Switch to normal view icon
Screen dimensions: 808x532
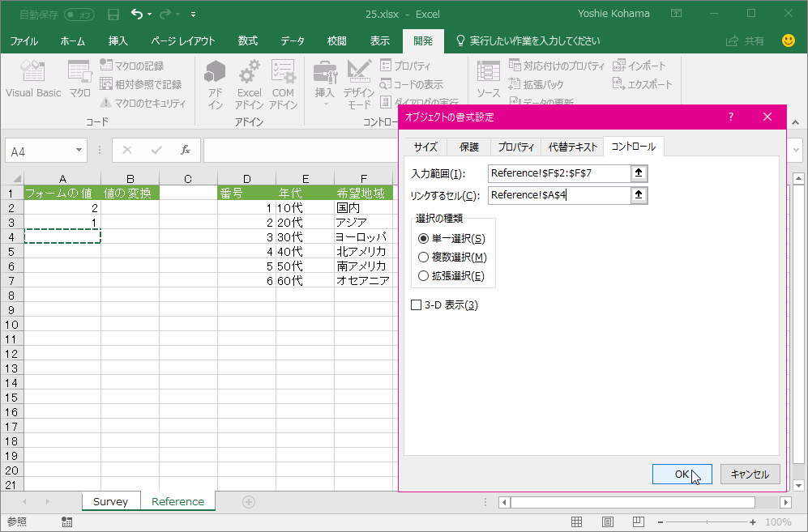click(577, 521)
